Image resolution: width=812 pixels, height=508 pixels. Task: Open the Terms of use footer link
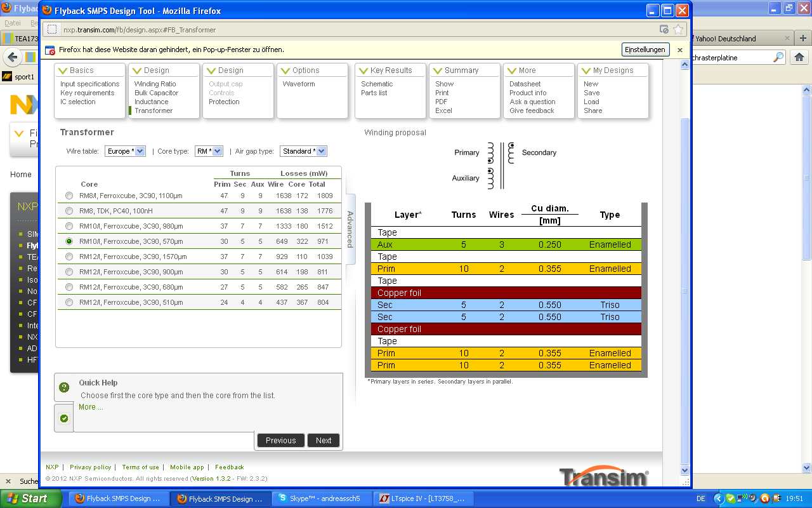(x=140, y=467)
